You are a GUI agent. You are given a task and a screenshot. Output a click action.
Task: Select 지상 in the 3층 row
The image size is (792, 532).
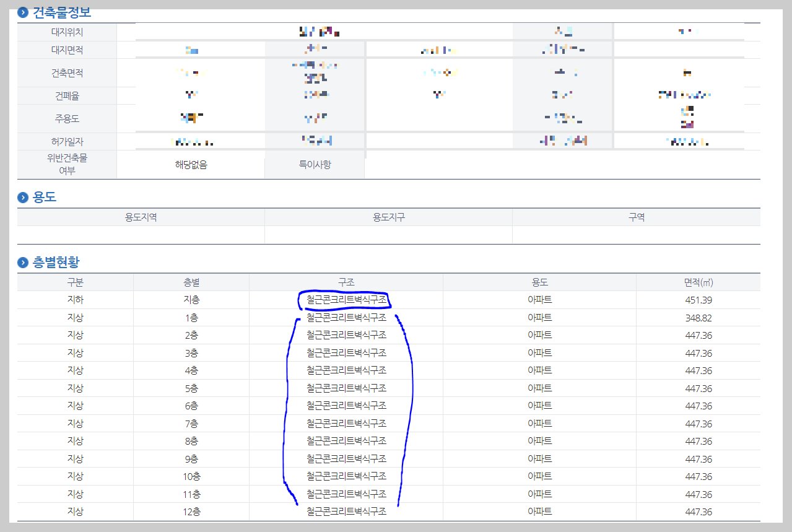(x=75, y=353)
